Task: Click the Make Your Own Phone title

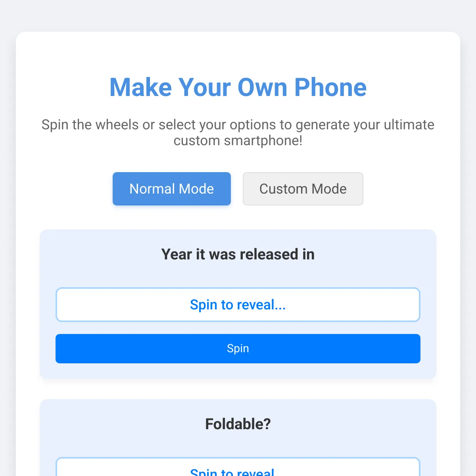Action: (x=238, y=87)
